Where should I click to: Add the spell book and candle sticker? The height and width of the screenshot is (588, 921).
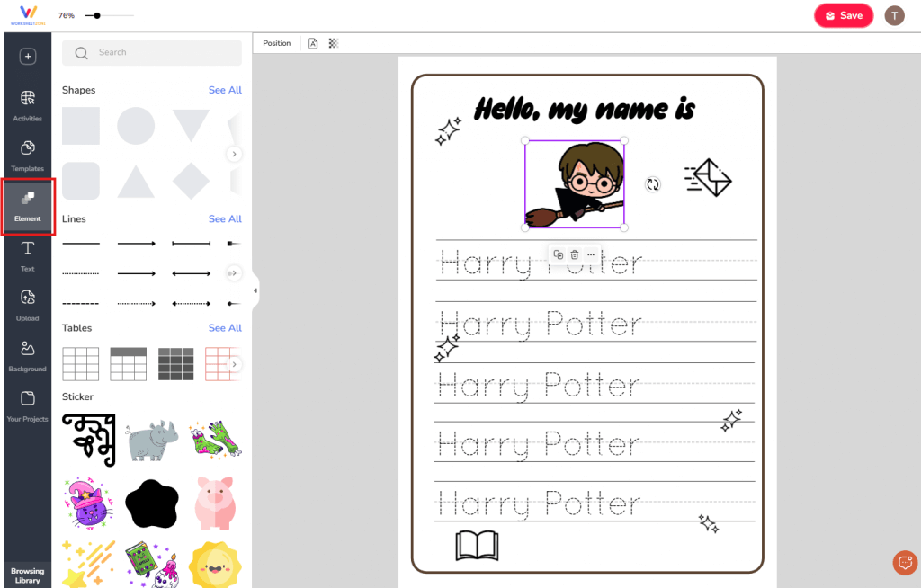coord(151,566)
